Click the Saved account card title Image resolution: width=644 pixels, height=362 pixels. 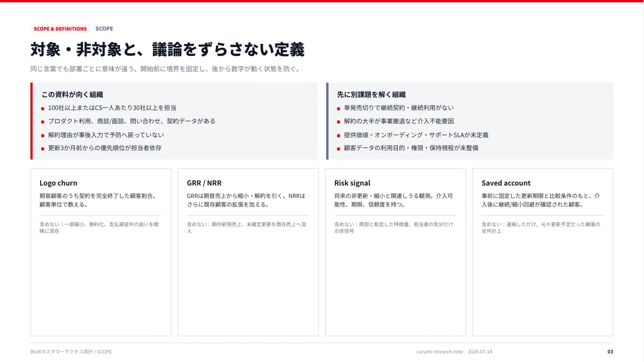tap(506, 183)
